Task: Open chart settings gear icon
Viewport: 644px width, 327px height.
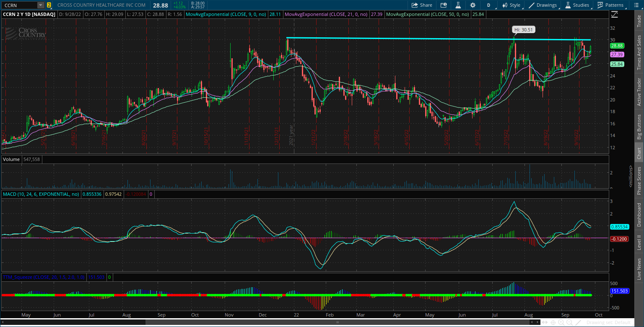Action: [473, 5]
